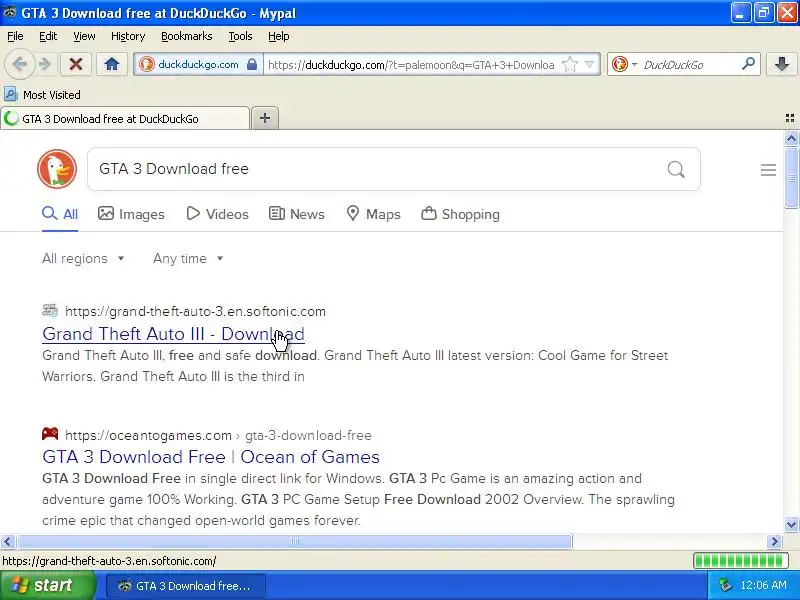Open the File menu
The width and height of the screenshot is (800, 600).
click(x=15, y=36)
